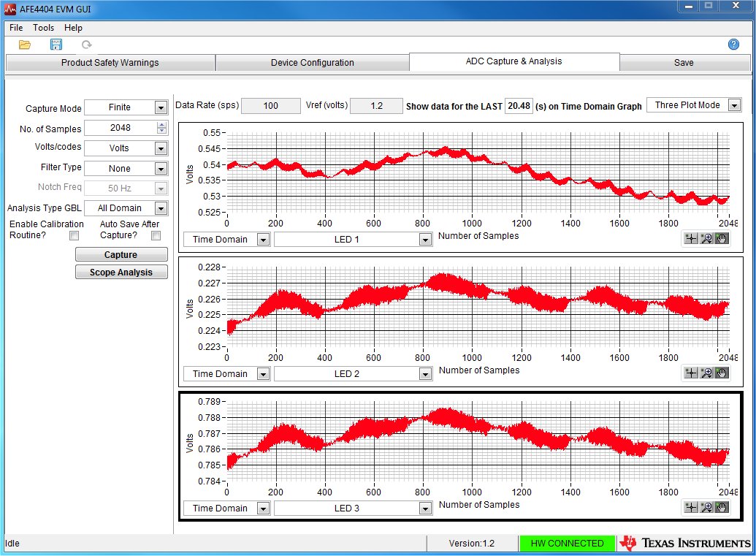Select pan hand tool on LED 3 plot
The width and height of the screenshot is (756, 556).
pos(721,507)
